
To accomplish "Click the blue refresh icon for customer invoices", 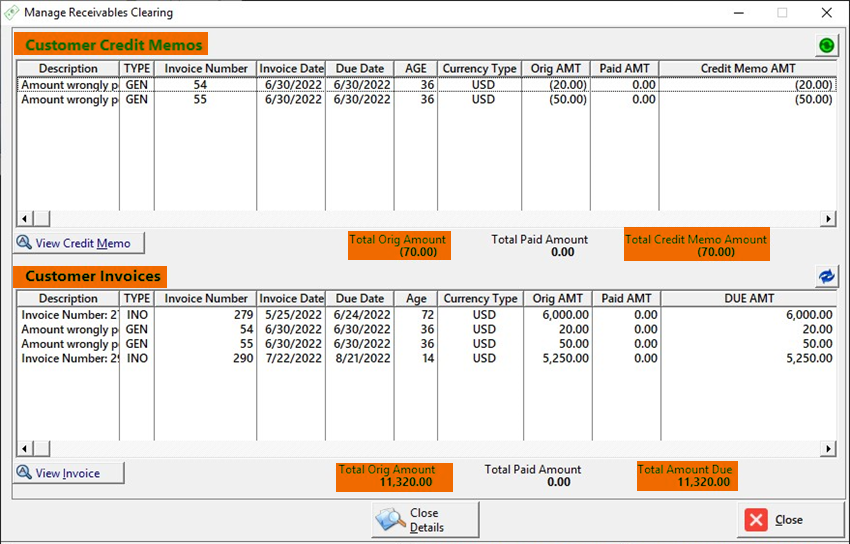I will click(x=826, y=276).
